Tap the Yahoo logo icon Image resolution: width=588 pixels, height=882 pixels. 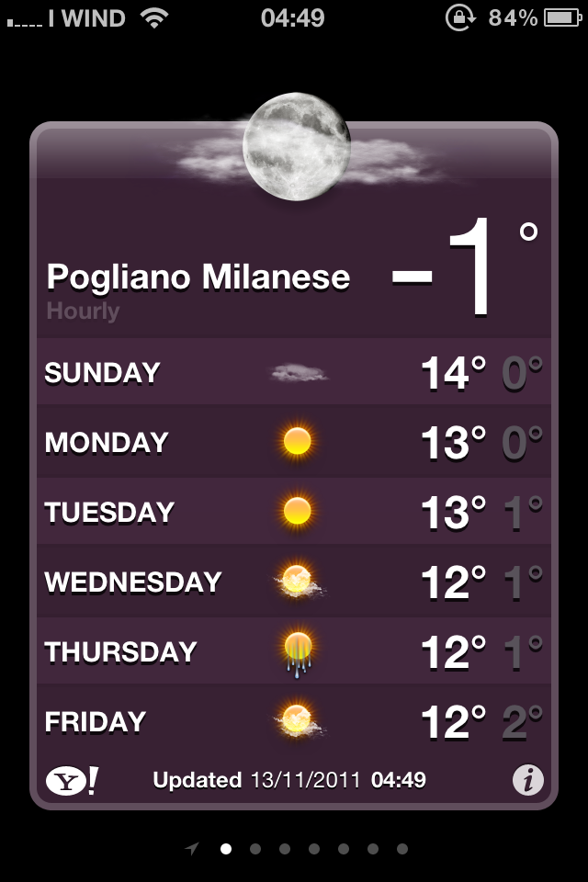pyautogui.click(x=72, y=781)
